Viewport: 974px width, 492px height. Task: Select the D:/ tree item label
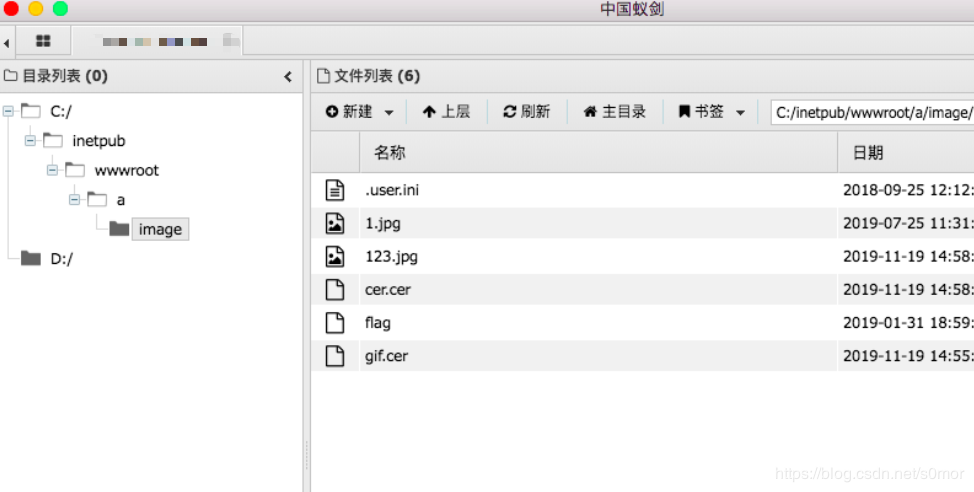[x=61, y=258]
